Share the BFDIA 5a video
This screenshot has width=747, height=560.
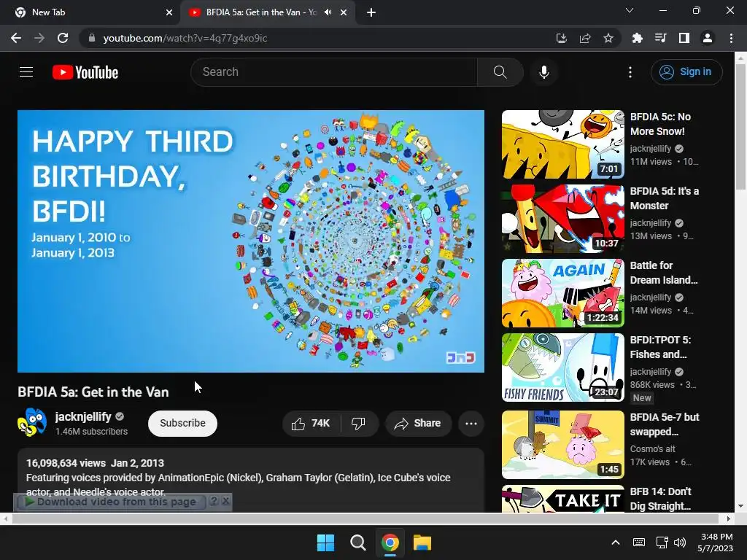(x=418, y=424)
